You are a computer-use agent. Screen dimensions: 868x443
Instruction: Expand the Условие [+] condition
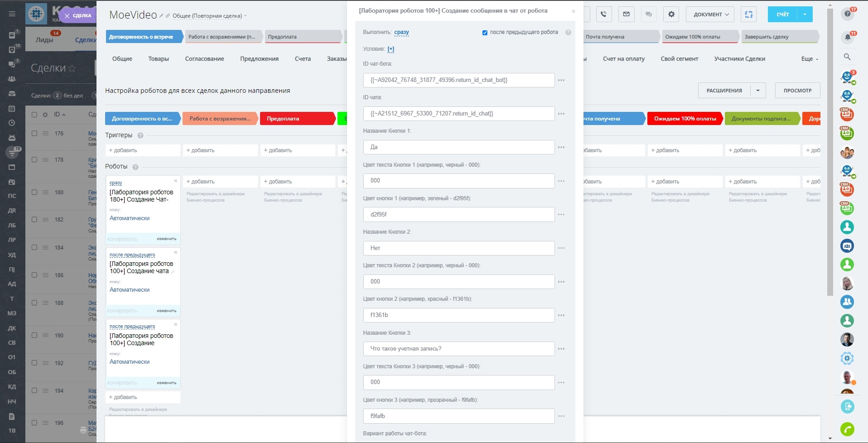pos(391,49)
